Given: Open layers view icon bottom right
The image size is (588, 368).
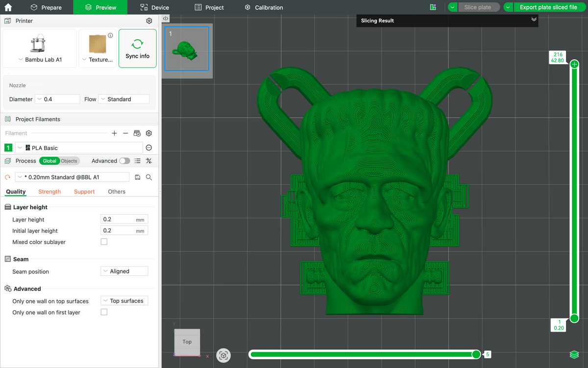Looking at the screenshot, I should [x=574, y=354].
